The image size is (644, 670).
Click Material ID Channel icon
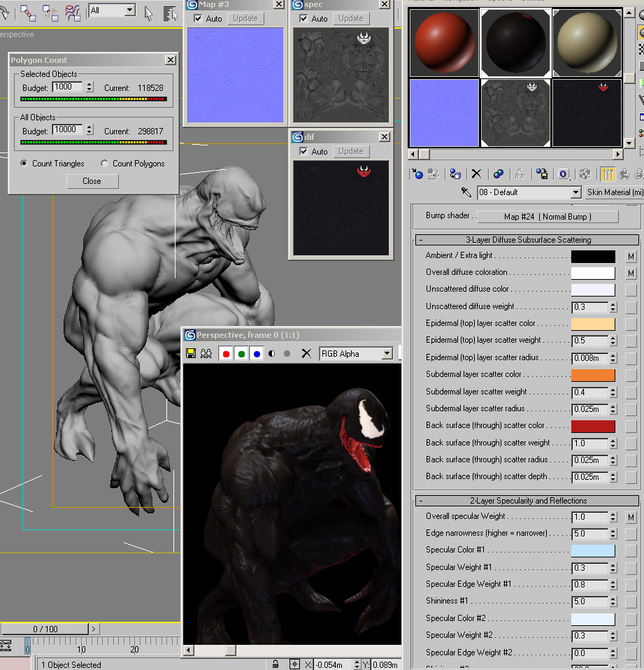coord(564,174)
